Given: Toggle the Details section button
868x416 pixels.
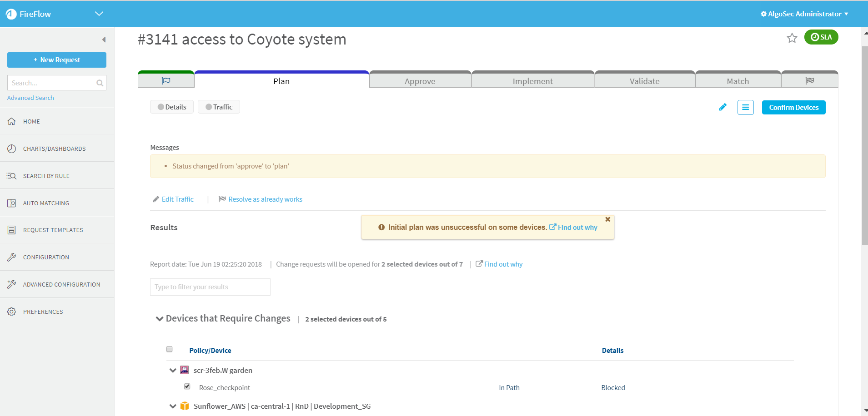Looking at the screenshot, I should [172, 107].
